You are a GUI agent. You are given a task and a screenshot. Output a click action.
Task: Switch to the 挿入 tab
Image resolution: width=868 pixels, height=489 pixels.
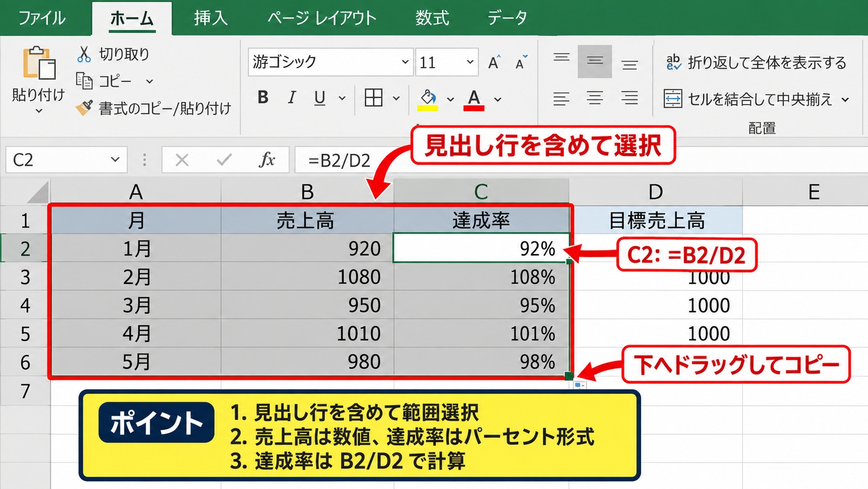pos(211,18)
